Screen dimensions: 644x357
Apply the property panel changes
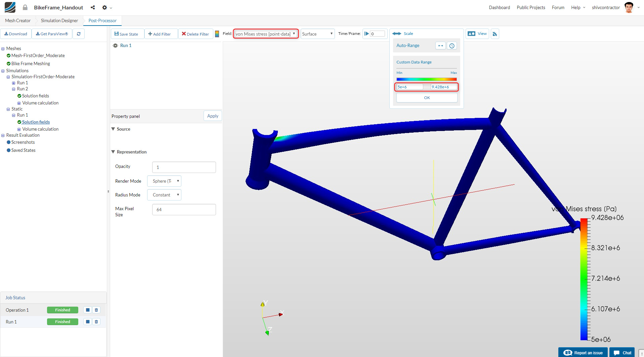[213, 116]
